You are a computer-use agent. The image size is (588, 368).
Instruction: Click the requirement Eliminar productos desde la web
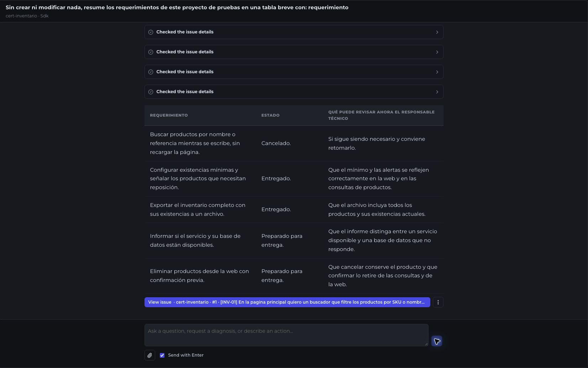[x=199, y=276]
